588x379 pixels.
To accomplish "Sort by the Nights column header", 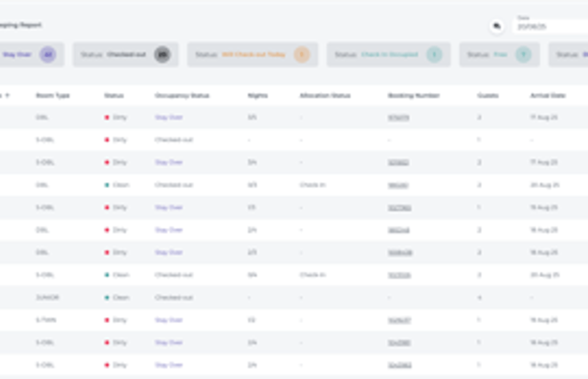I will (258, 95).
